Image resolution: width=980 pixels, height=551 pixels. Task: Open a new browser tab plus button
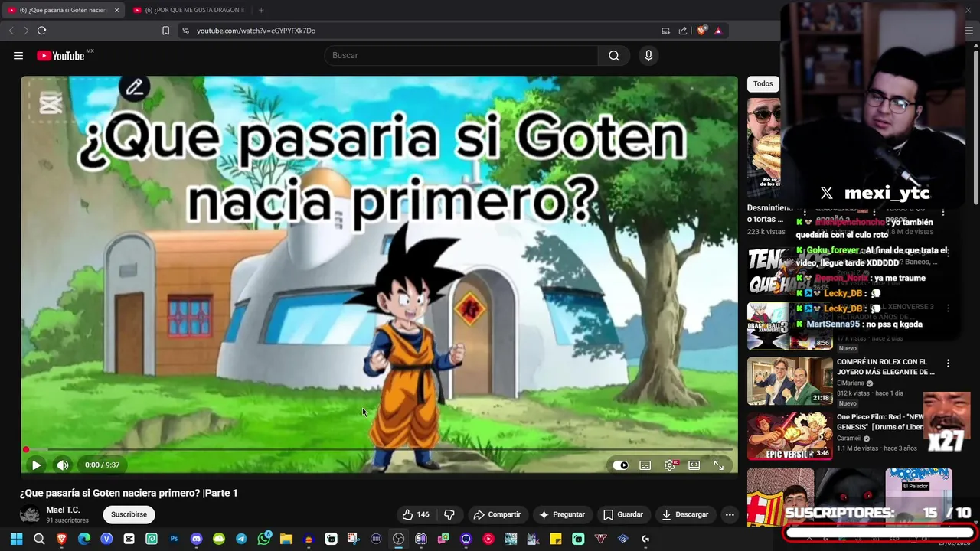click(261, 10)
